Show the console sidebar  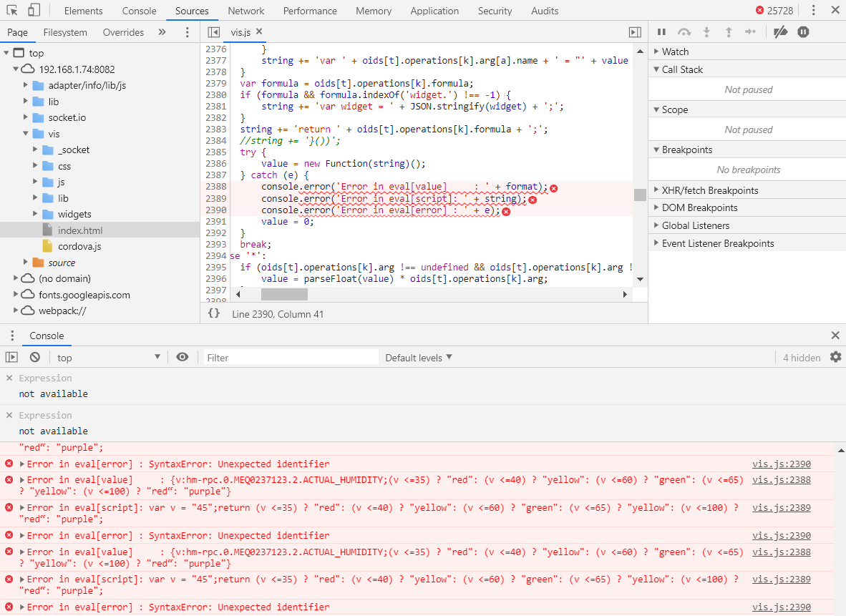pyautogui.click(x=11, y=358)
